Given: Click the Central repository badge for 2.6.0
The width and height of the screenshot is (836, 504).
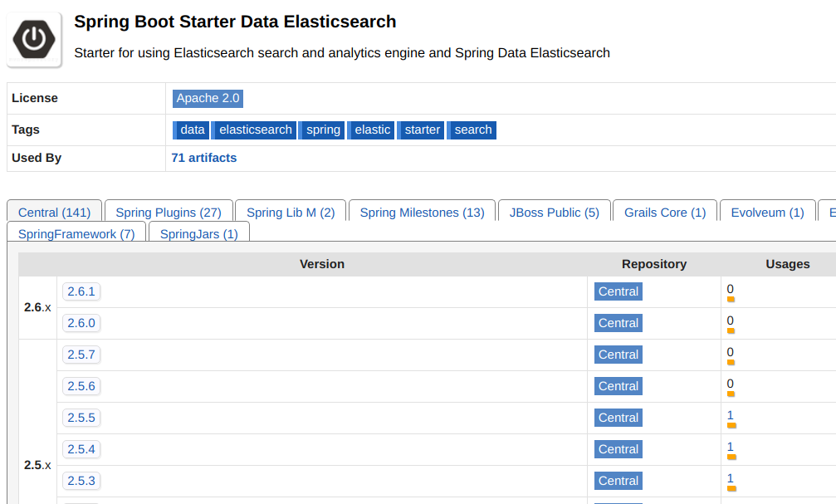Looking at the screenshot, I should pos(618,323).
